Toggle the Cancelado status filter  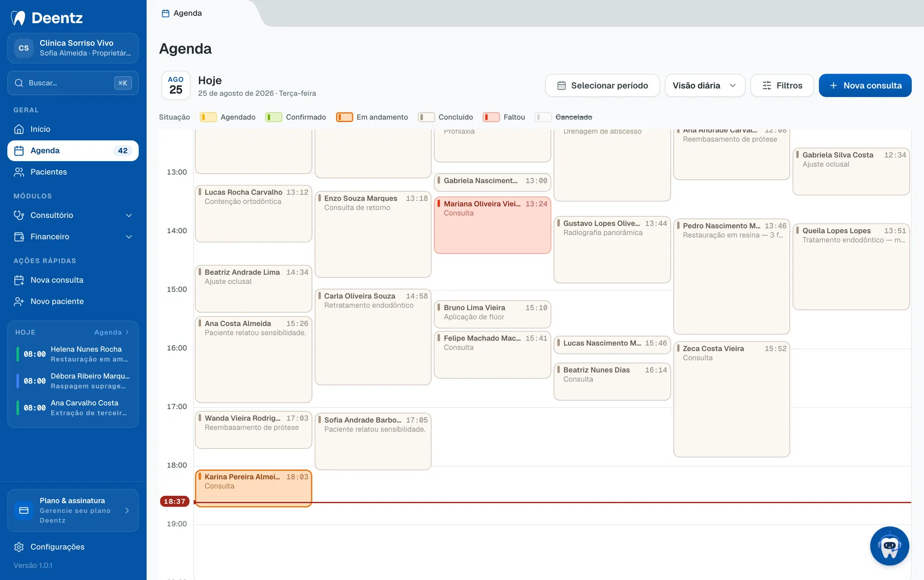pos(564,117)
